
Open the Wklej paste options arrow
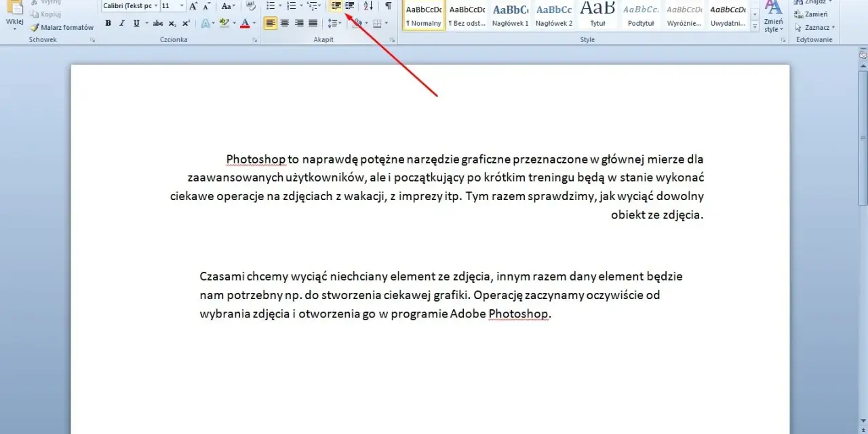pos(14,28)
